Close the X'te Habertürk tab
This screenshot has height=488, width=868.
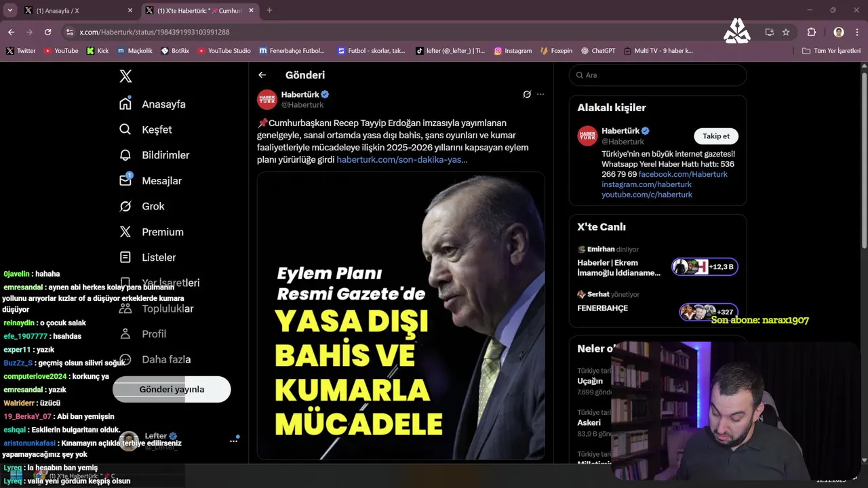pyautogui.click(x=251, y=10)
